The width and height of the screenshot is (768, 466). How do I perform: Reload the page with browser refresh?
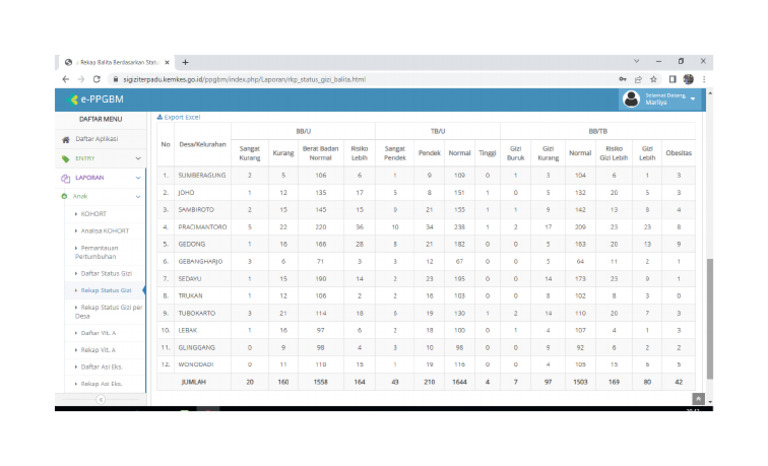97,79
